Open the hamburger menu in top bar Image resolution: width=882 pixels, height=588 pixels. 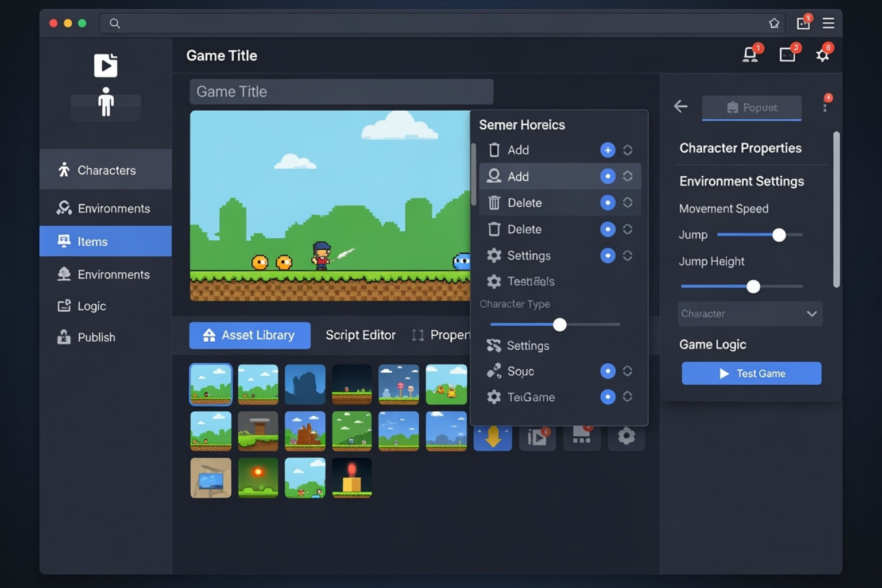(x=828, y=23)
